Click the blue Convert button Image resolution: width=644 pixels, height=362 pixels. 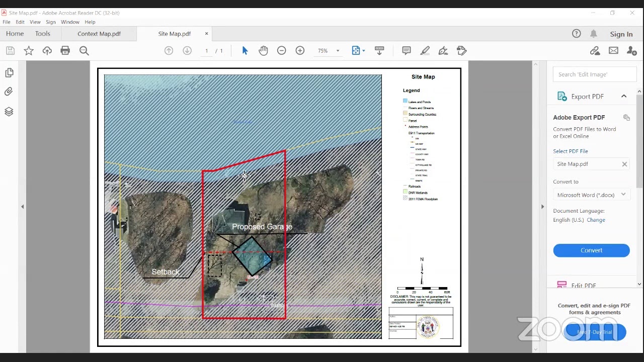pos(591,250)
